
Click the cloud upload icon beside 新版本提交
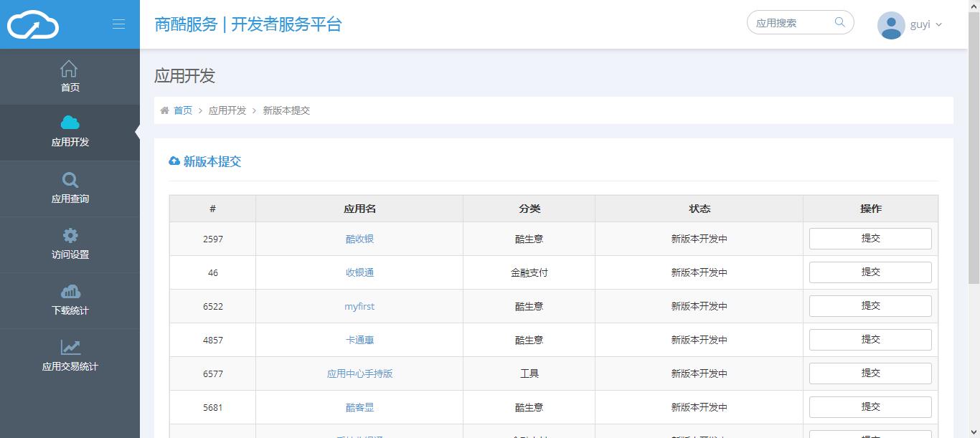coord(174,161)
